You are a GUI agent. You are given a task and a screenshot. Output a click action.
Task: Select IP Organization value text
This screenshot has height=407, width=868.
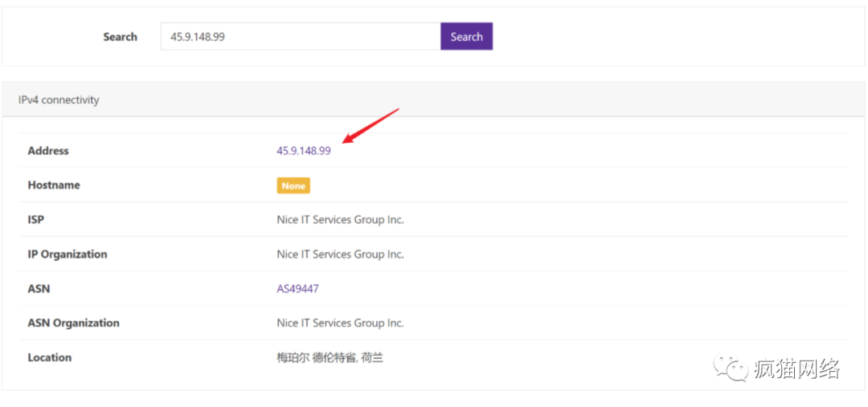[x=341, y=254]
